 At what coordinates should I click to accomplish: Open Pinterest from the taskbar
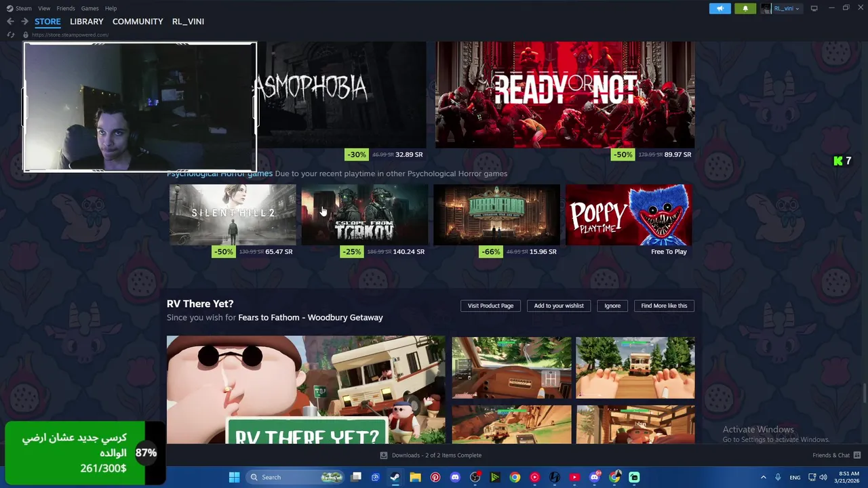tap(435, 477)
